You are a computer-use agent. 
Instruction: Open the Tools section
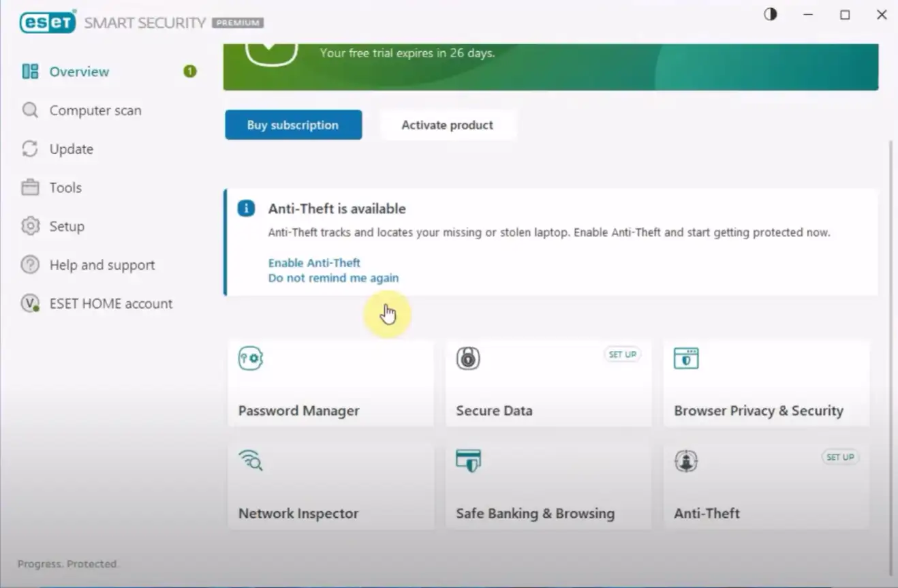65,188
